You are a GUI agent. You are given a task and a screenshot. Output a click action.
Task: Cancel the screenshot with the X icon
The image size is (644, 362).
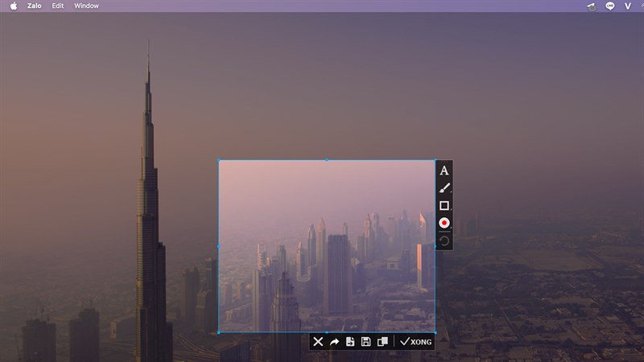pyautogui.click(x=318, y=341)
